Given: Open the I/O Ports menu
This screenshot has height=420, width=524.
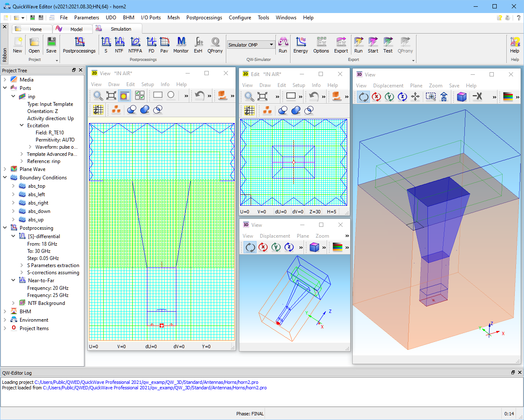Looking at the screenshot, I should point(151,18).
